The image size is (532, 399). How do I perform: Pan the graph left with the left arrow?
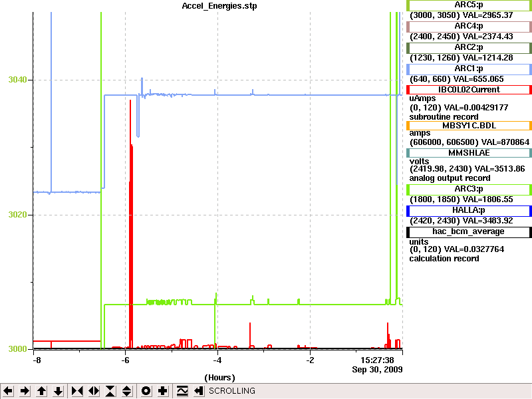8,391
